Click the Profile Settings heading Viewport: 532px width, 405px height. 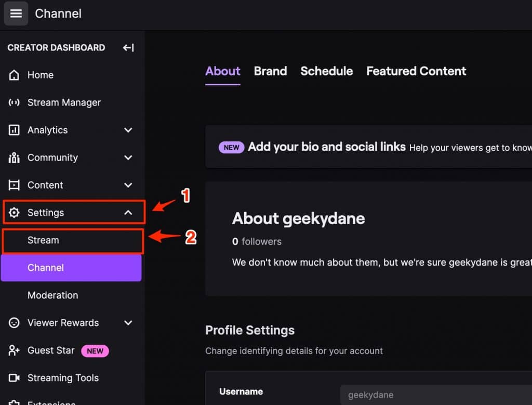click(250, 330)
